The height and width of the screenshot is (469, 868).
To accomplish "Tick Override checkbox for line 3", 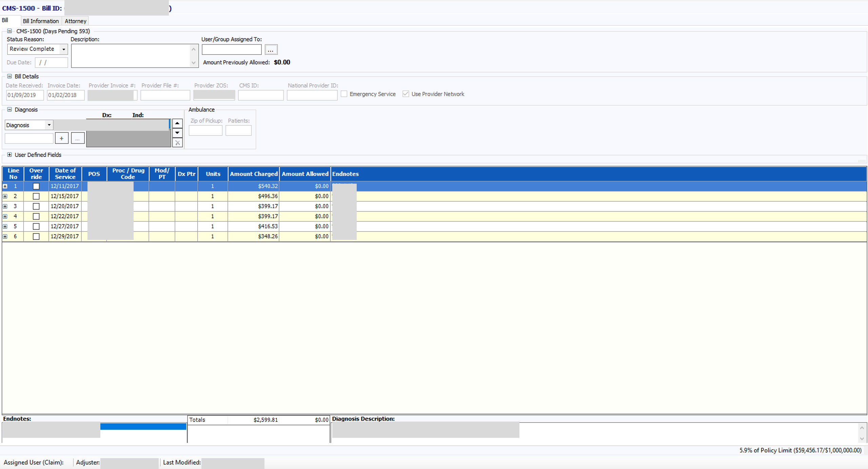I will click(36, 206).
